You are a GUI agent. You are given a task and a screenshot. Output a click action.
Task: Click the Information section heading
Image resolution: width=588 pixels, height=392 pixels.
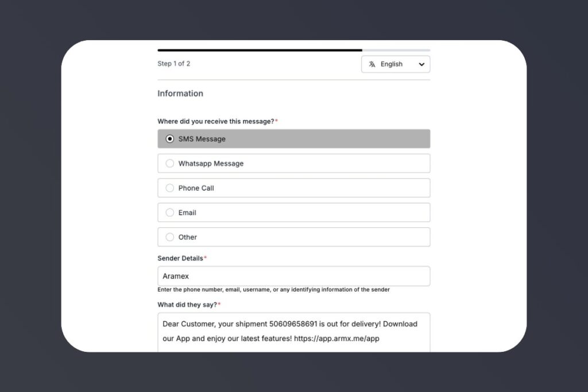point(180,94)
